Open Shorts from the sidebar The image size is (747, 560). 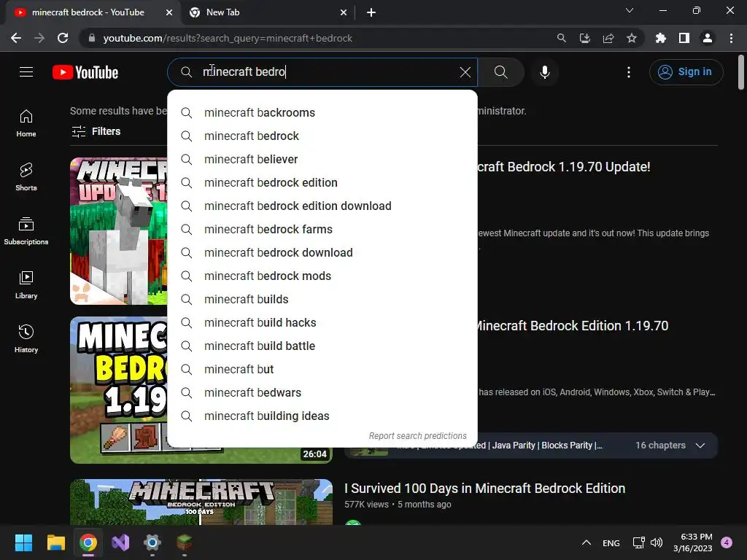26,177
